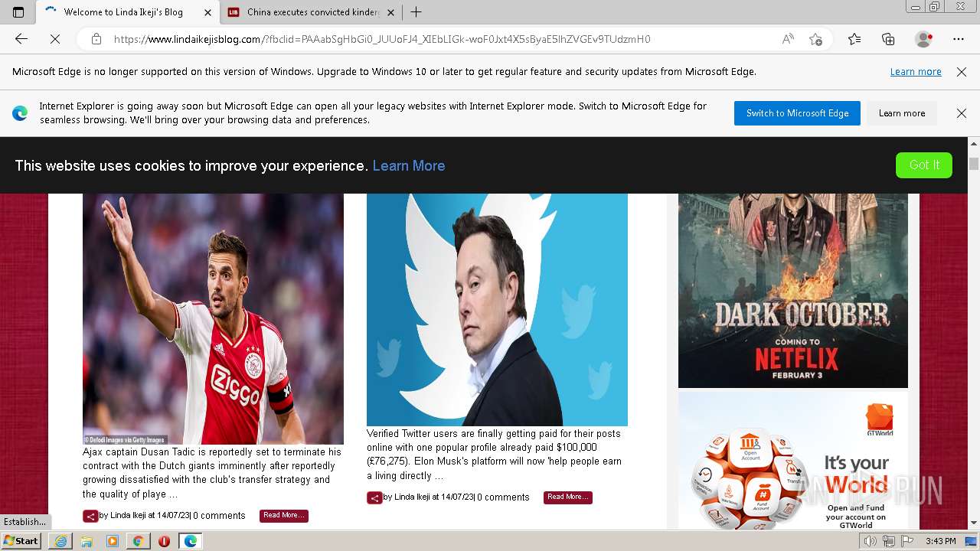
Task: Read Verified Twitter users excerpt
Action: [495, 455]
